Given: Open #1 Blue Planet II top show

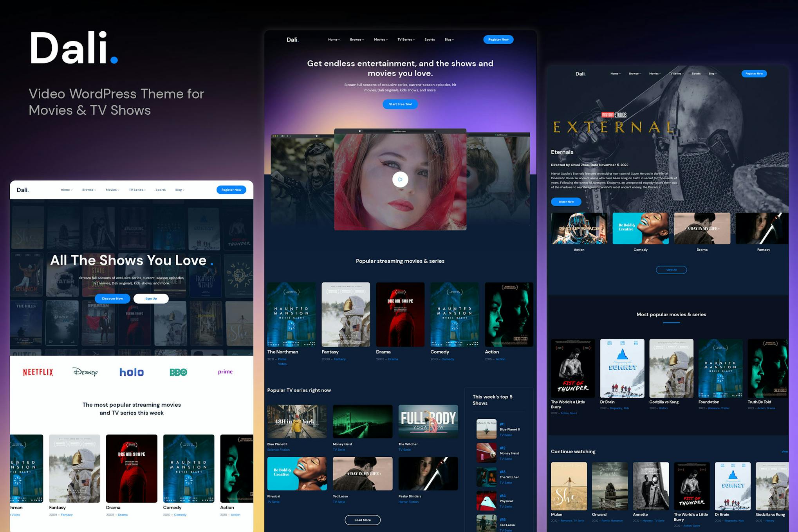Looking at the screenshot, I should click(x=486, y=429).
